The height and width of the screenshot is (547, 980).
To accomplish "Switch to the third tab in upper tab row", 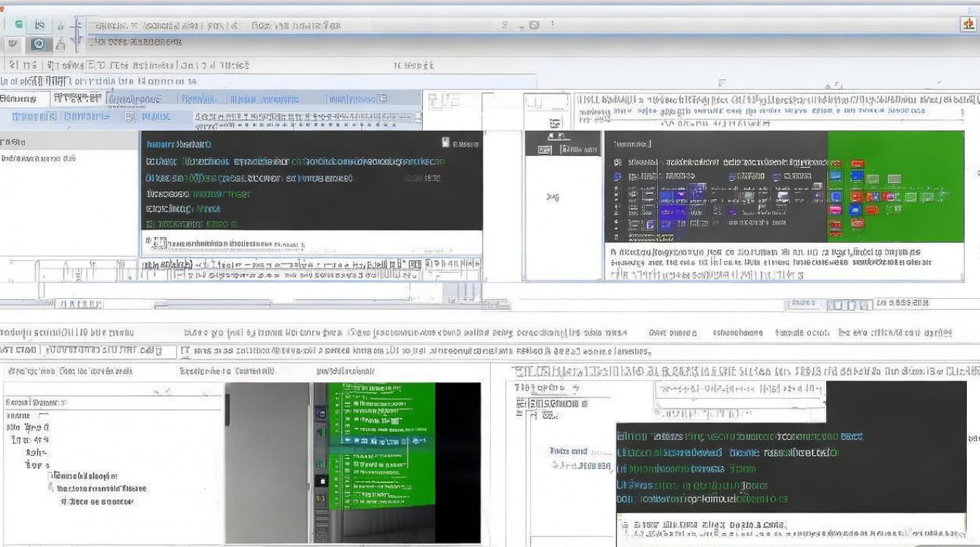I will tap(133, 99).
